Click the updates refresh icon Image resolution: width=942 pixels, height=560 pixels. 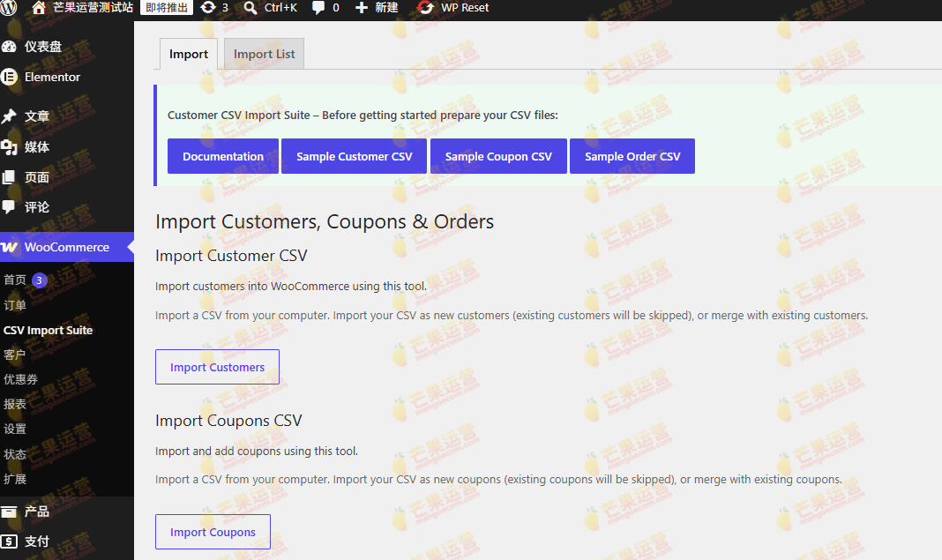(207, 7)
